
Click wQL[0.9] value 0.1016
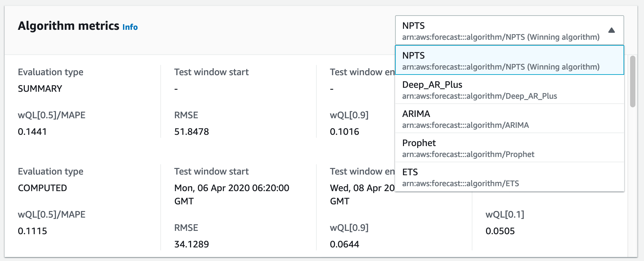point(344,131)
